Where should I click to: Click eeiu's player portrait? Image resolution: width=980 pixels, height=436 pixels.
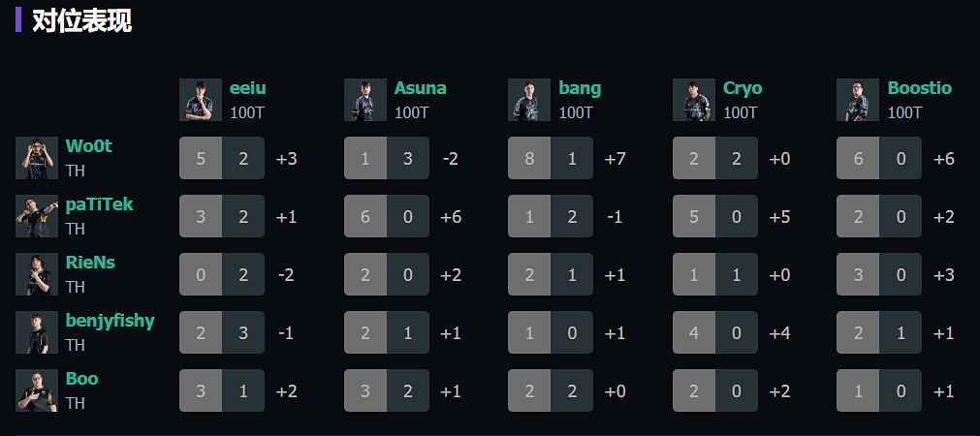pyautogui.click(x=201, y=100)
